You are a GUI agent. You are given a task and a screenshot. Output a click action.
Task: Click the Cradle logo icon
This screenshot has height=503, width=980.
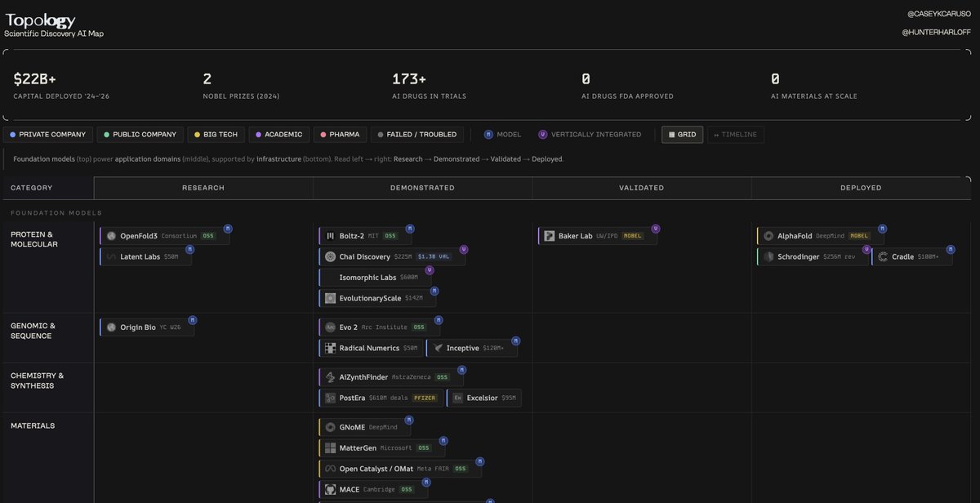point(883,256)
